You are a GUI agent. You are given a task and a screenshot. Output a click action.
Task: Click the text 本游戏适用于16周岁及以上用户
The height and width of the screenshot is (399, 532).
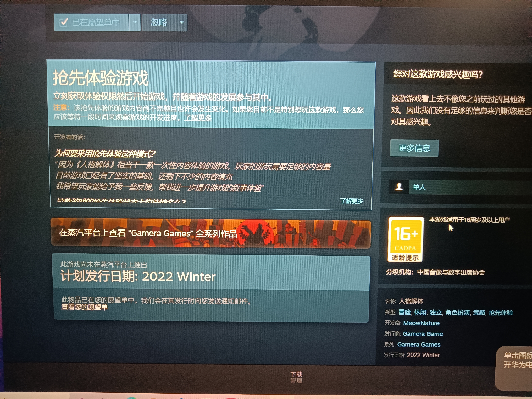[x=469, y=220]
